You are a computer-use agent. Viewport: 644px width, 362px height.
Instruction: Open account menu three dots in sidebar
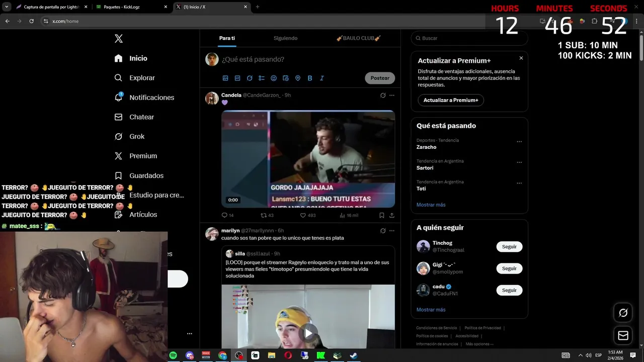pos(190,333)
